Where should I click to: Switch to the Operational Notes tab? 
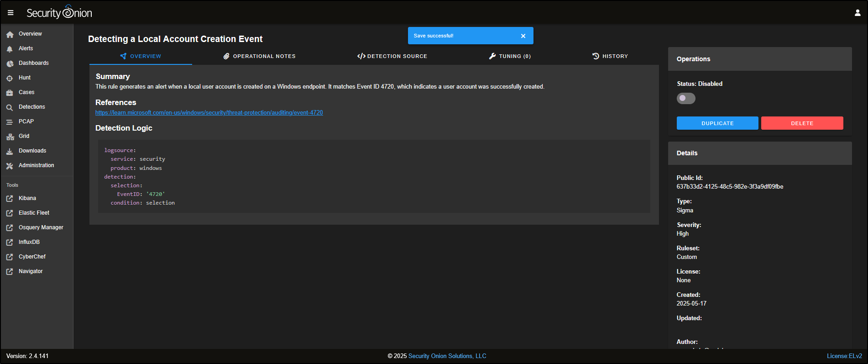(x=259, y=56)
